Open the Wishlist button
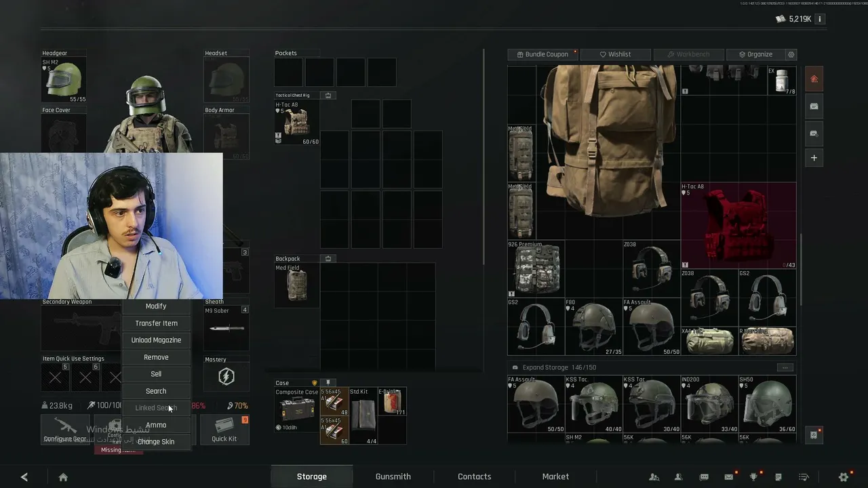The height and width of the screenshot is (488, 868). pyautogui.click(x=615, y=54)
